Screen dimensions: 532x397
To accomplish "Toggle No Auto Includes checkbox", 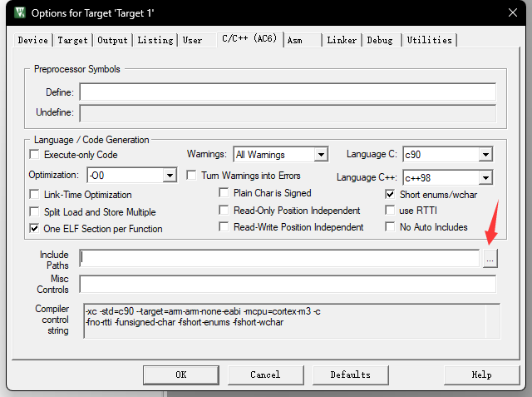I will click(390, 226).
